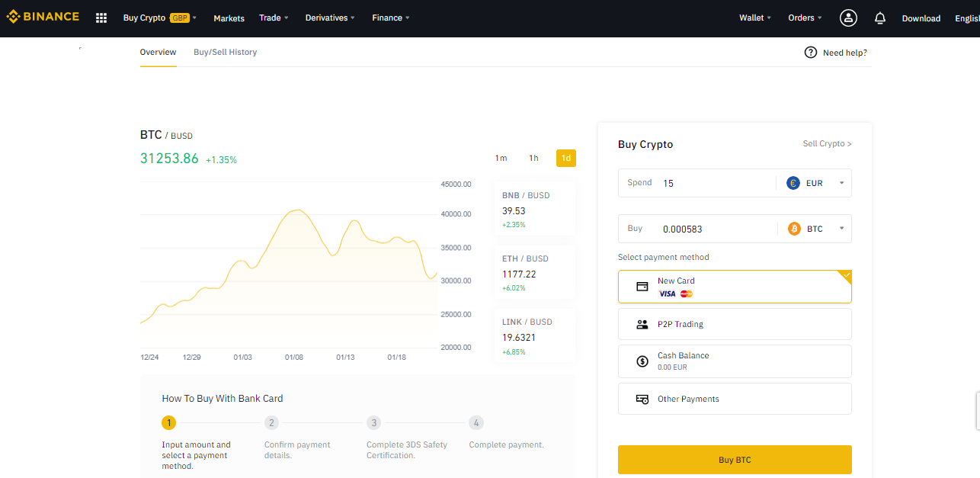Click the Buy BTC button
980x478 pixels.
pyautogui.click(x=735, y=460)
